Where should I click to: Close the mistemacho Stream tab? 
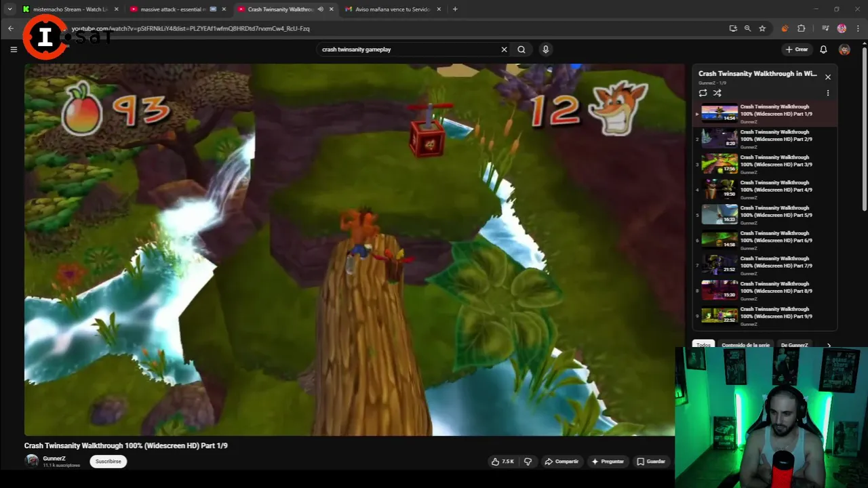117,9
